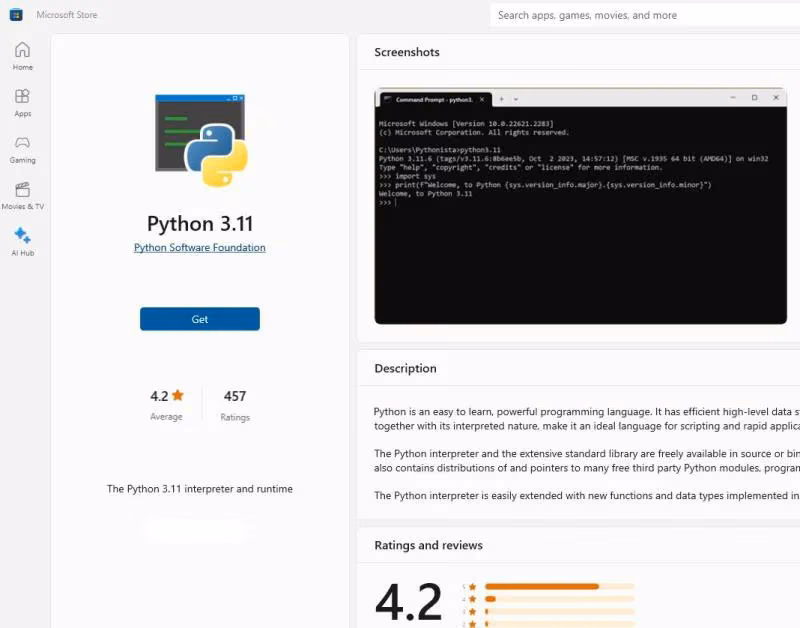Click the 457 Ratings count
Viewport: 800px width, 628px height.
pyautogui.click(x=235, y=406)
